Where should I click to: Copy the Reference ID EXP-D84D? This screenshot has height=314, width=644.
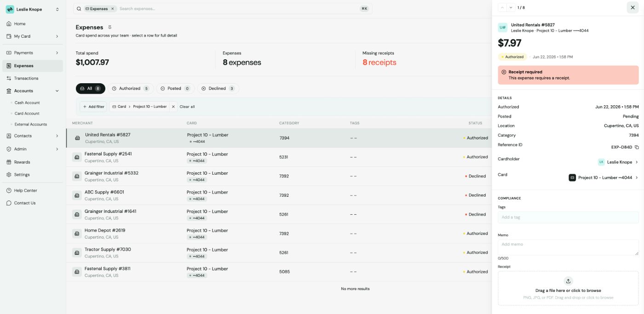(x=637, y=147)
